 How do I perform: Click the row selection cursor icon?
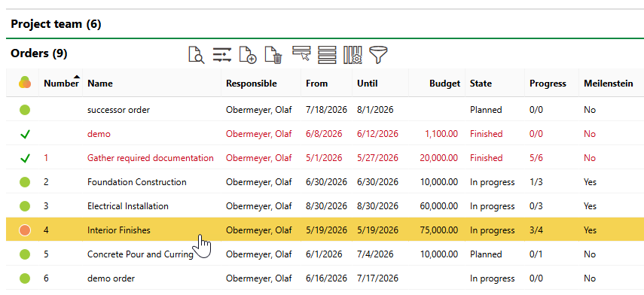click(x=301, y=53)
